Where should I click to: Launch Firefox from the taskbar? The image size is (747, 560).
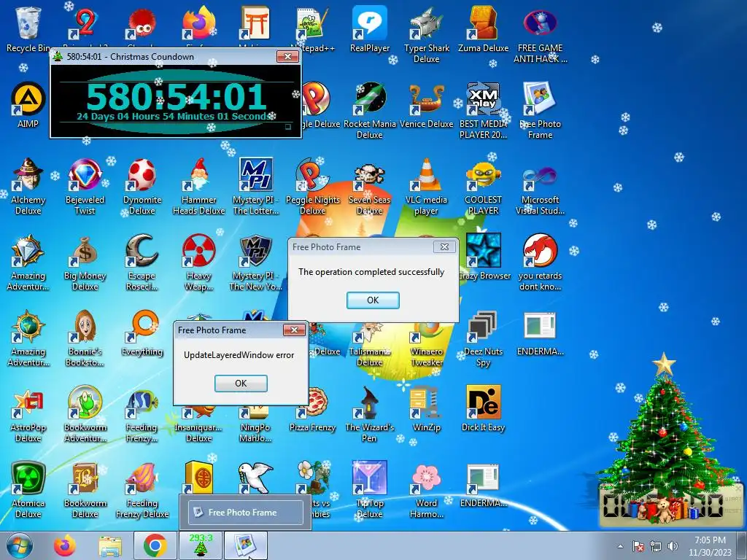tap(65, 545)
